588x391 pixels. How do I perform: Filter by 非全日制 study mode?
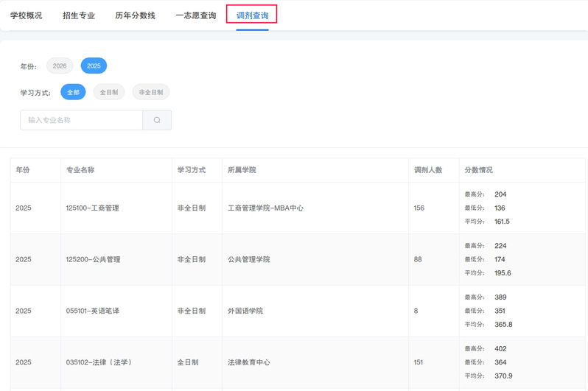[x=151, y=92]
